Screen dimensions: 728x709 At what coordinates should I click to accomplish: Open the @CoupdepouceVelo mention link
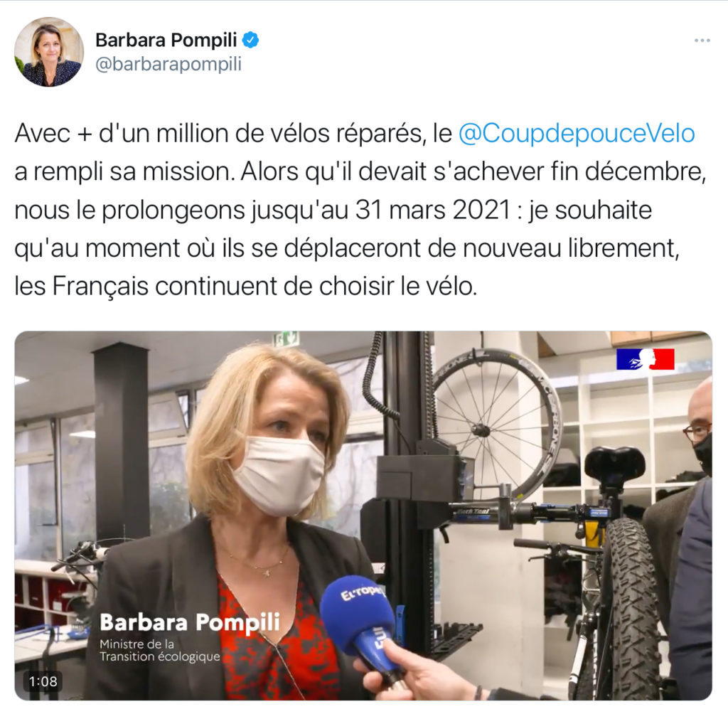(576, 133)
